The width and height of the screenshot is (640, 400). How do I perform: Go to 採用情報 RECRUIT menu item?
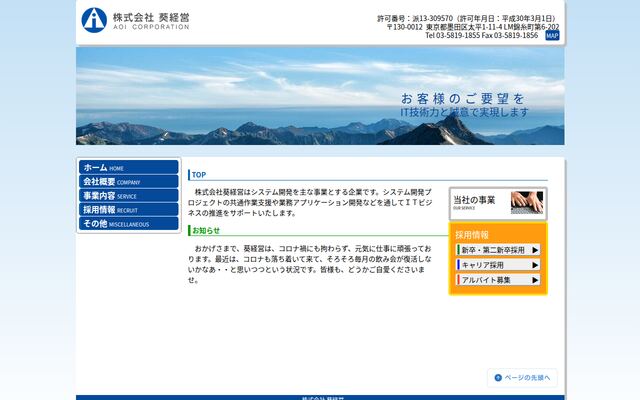point(129,209)
